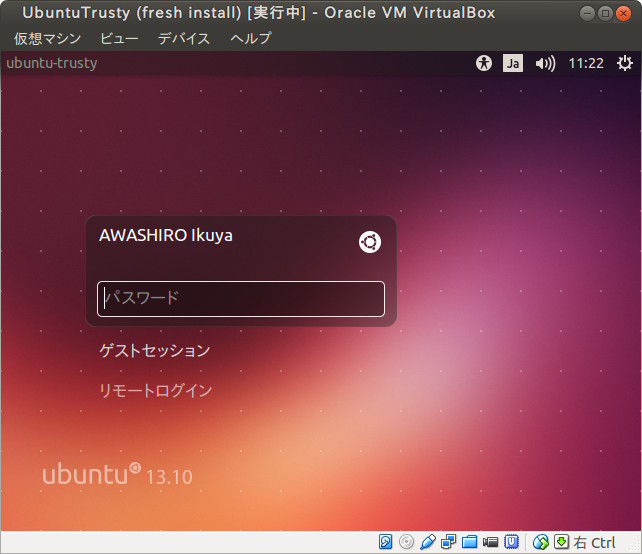The image size is (642, 554).
Task: Open the Ja keyboard layout indicator
Action: [513, 63]
